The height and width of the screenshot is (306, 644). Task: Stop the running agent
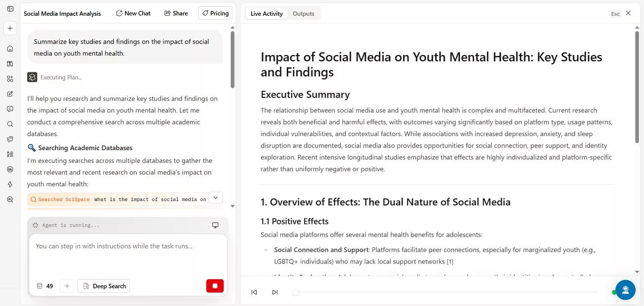point(215,286)
